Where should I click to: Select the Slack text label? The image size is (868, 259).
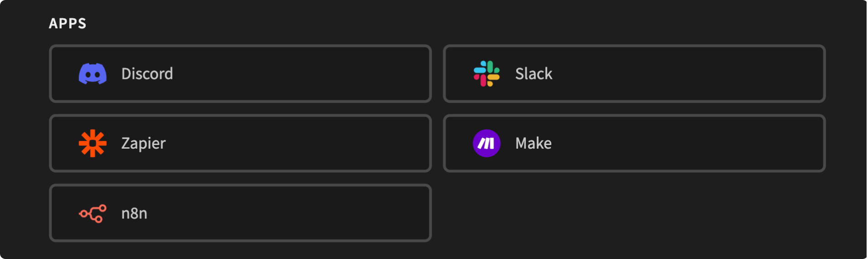(x=533, y=74)
